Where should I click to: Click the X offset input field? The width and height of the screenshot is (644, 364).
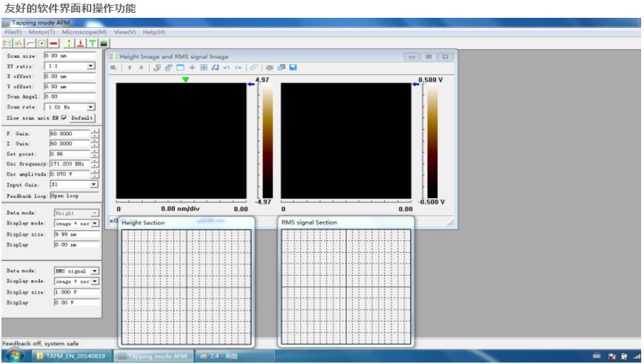[x=70, y=76]
